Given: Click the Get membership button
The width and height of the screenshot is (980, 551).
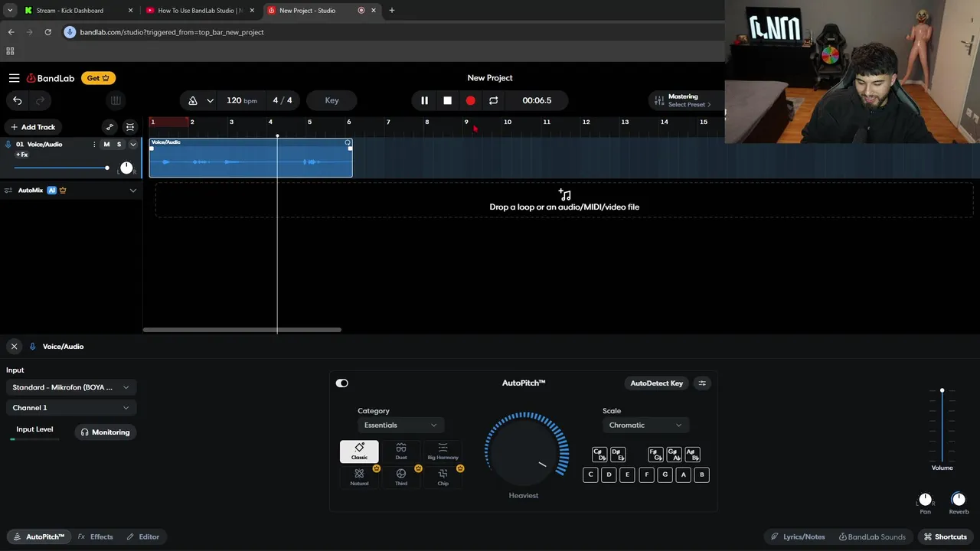Looking at the screenshot, I should (x=98, y=78).
